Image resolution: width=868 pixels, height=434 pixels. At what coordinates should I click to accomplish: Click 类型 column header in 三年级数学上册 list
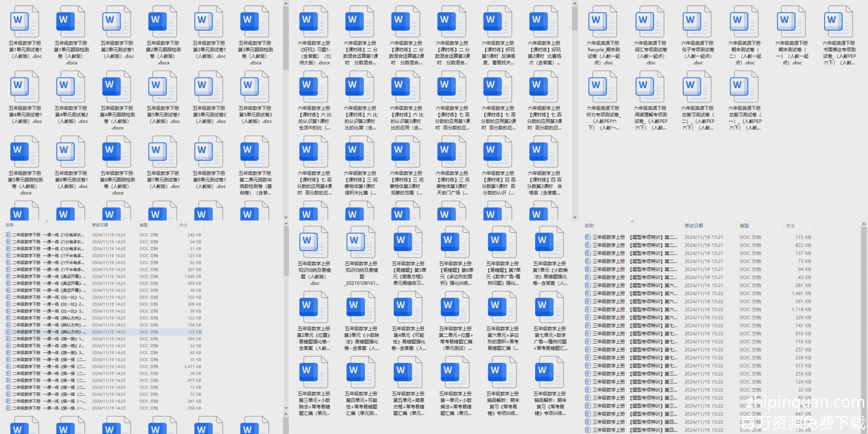(x=744, y=226)
